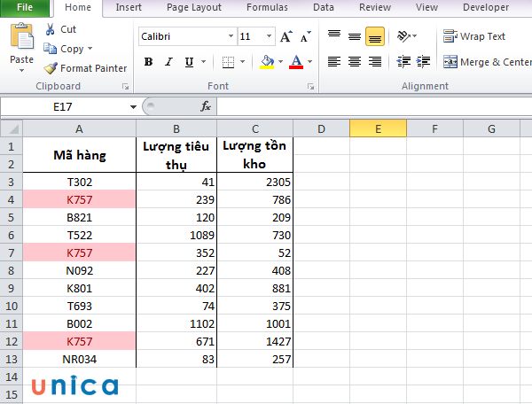The image size is (532, 404).
Task: Click the Cut scissors icon
Action: pos(50,29)
